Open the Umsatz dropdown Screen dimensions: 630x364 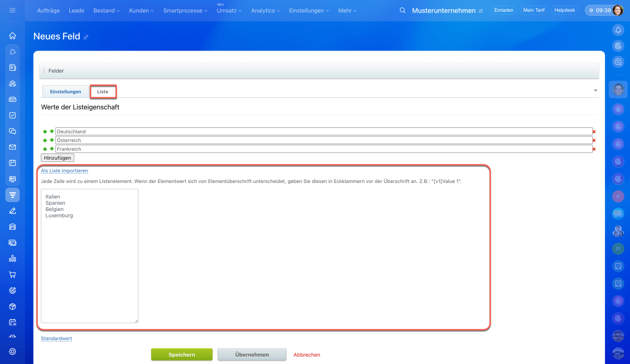[229, 11]
